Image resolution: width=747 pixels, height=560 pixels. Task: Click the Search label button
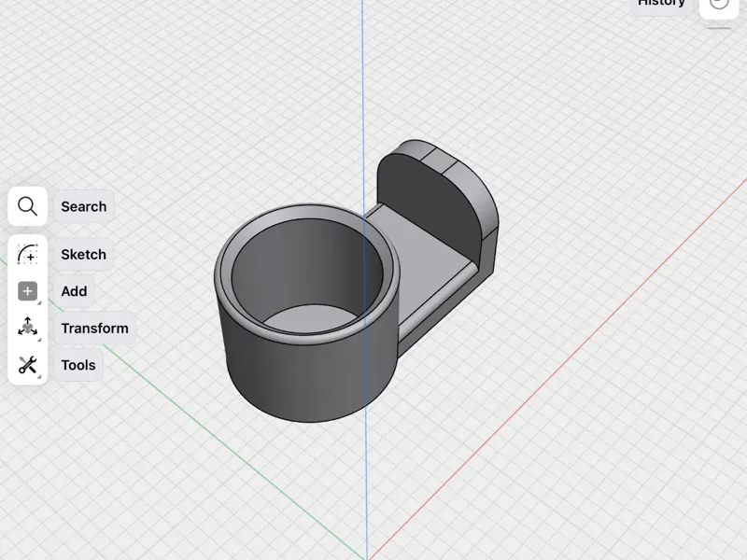pos(84,206)
